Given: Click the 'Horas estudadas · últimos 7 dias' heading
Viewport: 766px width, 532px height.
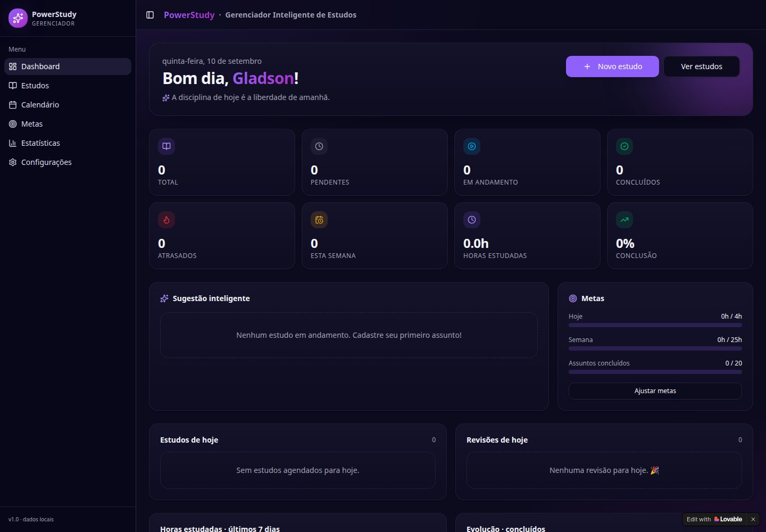Looking at the screenshot, I should coord(220,529).
